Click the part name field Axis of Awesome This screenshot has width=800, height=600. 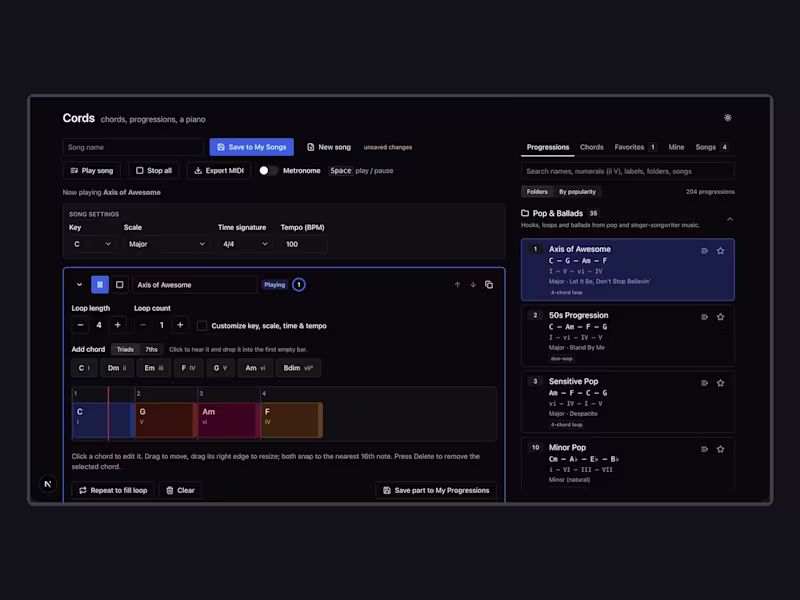[195, 285]
